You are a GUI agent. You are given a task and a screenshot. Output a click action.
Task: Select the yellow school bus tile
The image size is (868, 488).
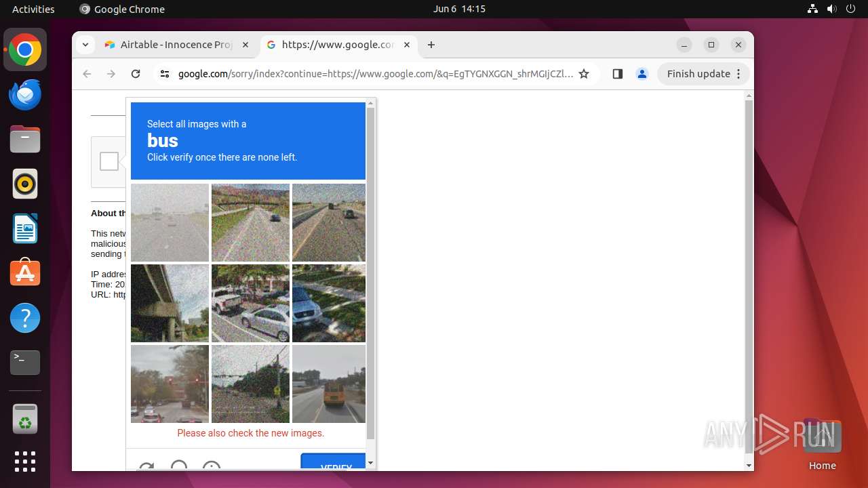point(329,384)
